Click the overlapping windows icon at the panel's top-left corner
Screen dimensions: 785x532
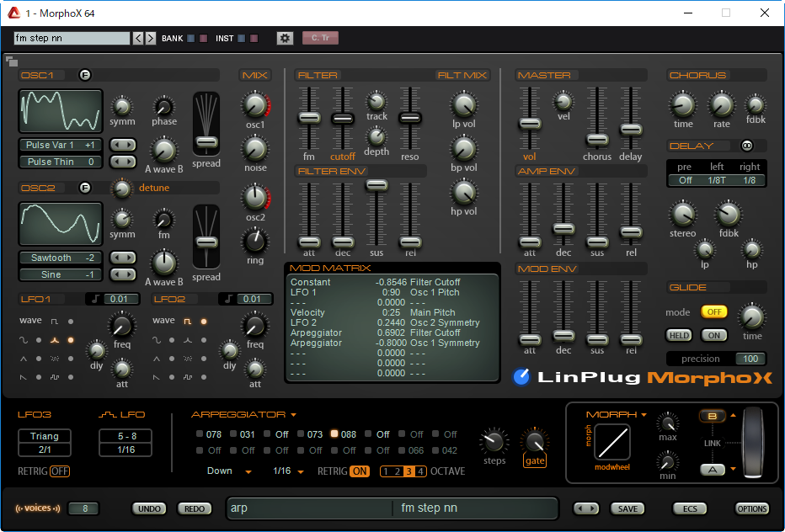click(12, 62)
